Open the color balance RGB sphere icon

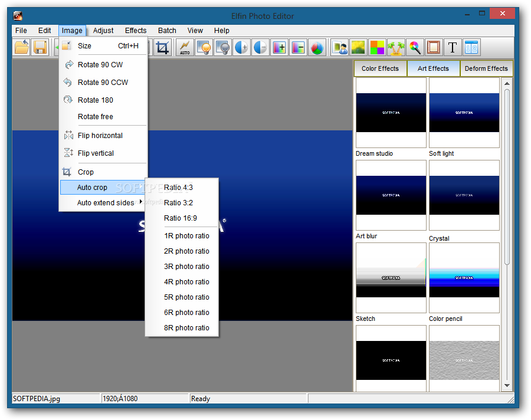pyautogui.click(x=317, y=47)
